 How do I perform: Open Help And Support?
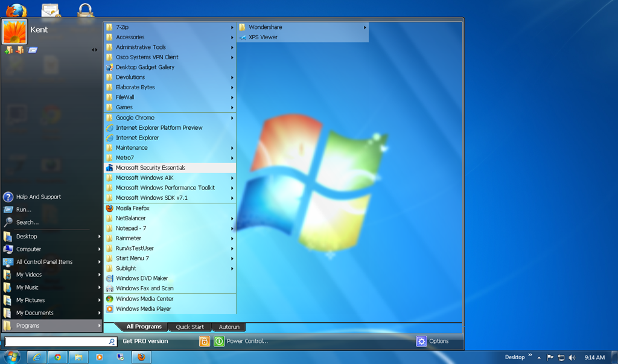tap(51, 197)
